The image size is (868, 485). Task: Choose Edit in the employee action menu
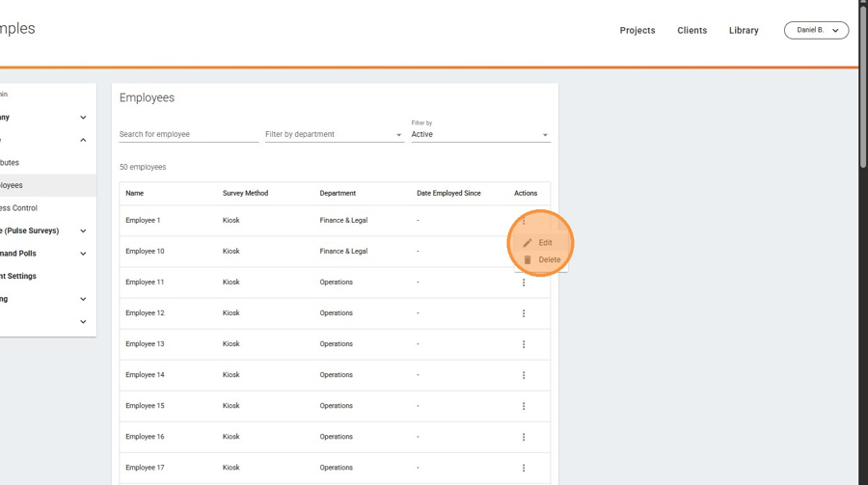[540, 243]
